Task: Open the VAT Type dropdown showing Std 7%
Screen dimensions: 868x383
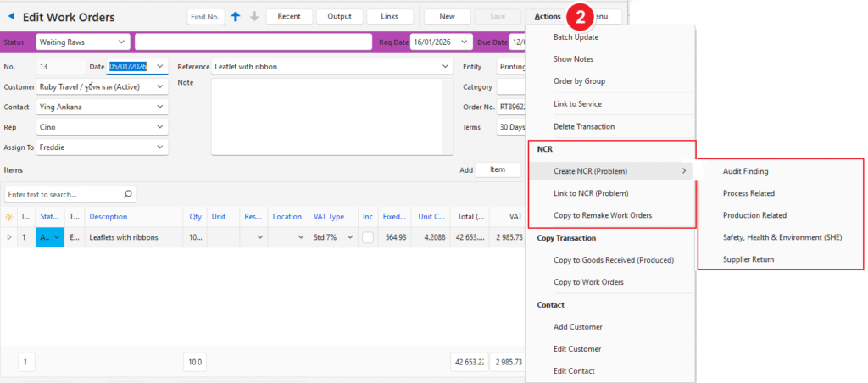Action: [x=348, y=238]
